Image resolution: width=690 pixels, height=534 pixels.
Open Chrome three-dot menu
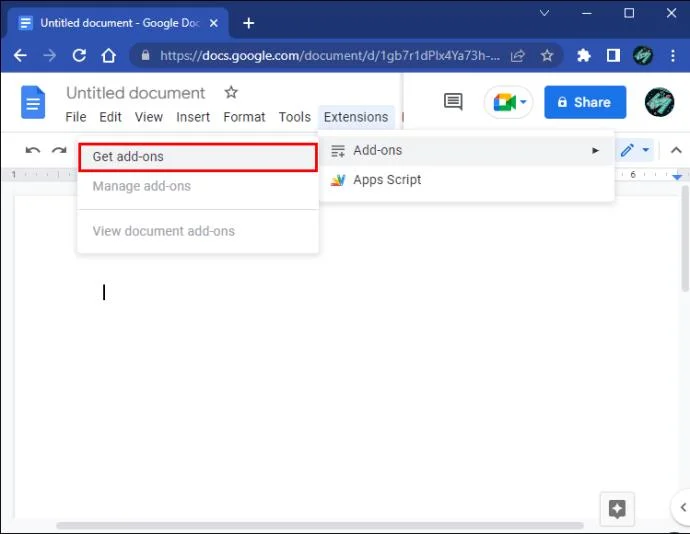point(673,56)
